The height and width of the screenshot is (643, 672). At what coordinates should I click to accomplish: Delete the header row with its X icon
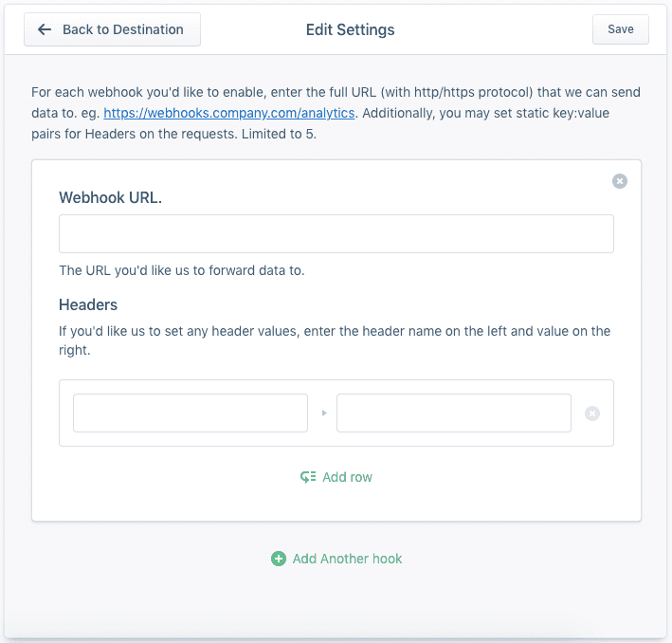point(592,413)
